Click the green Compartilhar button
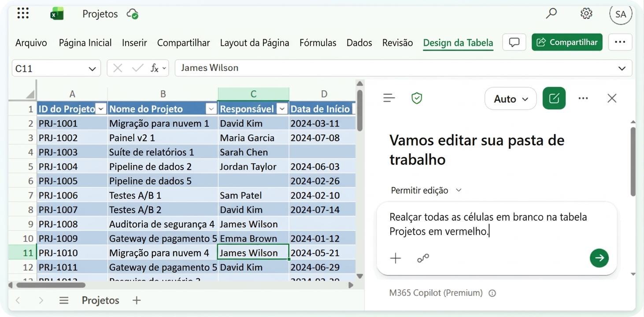 (x=567, y=42)
